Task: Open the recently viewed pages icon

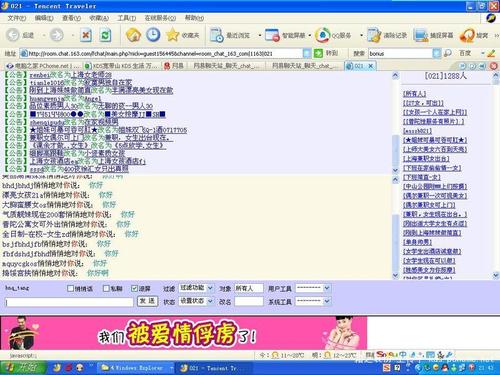Action: click(x=217, y=35)
